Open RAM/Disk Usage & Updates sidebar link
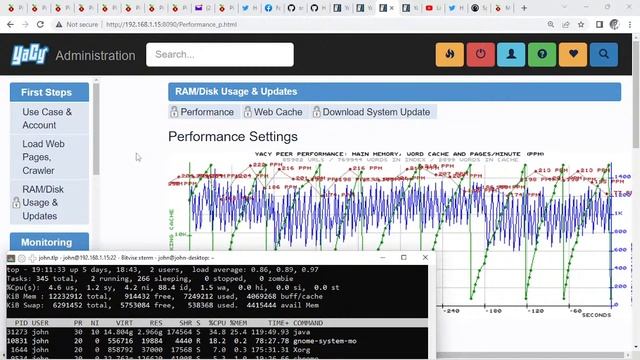640x360 pixels. click(x=49, y=202)
